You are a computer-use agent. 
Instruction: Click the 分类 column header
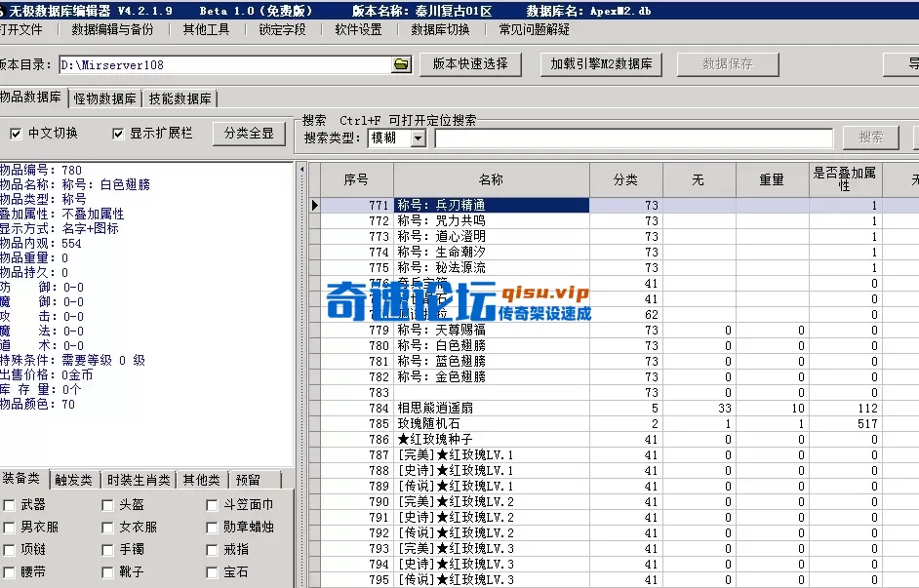pos(626,179)
